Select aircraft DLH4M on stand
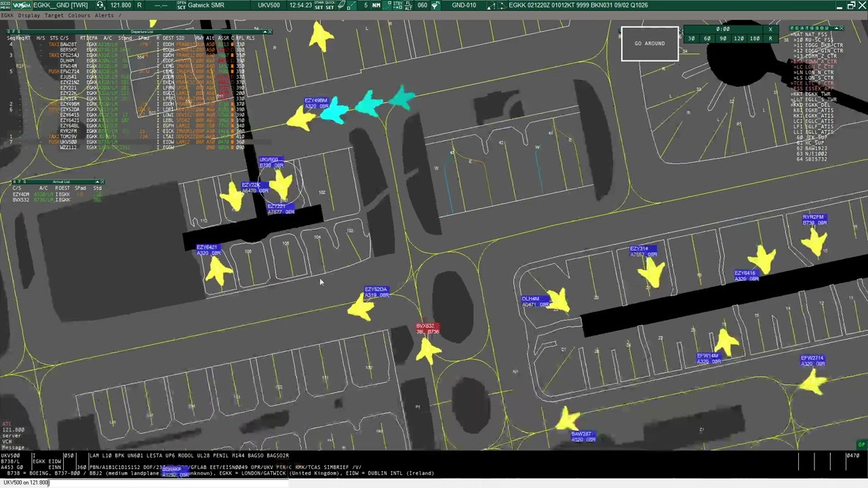Viewport: 868px width, 488px height. [557, 301]
